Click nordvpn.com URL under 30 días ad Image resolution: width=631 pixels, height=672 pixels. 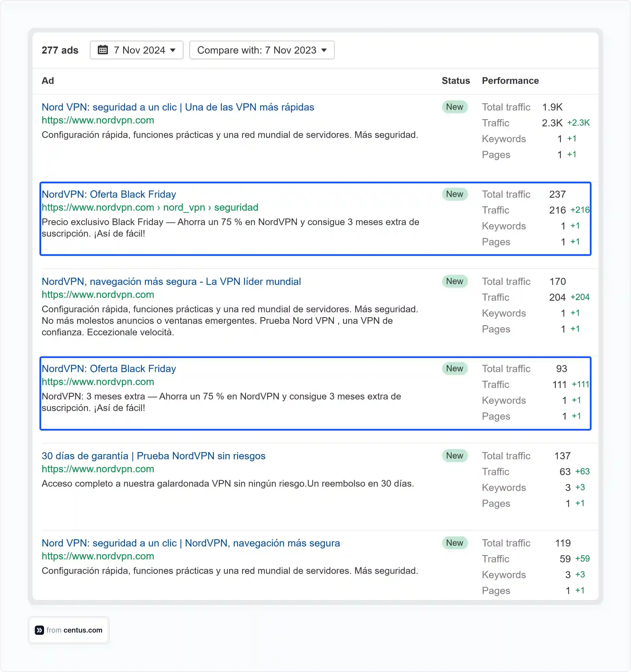click(98, 469)
